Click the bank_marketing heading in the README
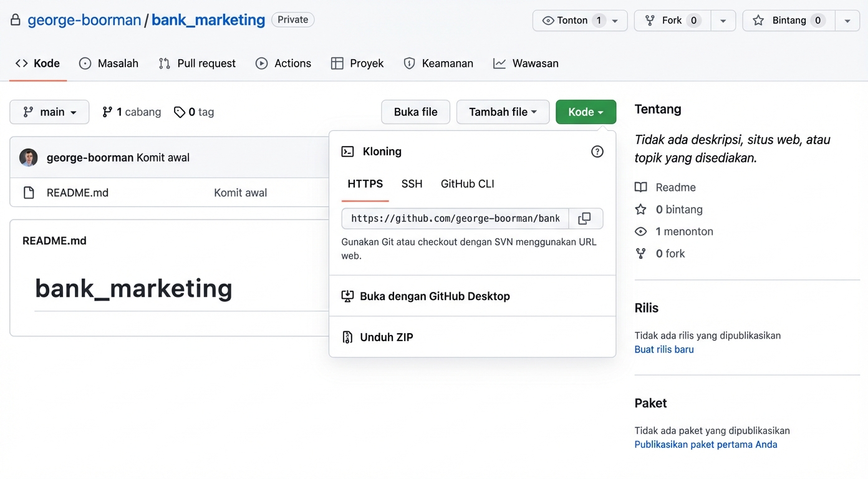Viewport: 868px width, 479px height. click(x=133, y=288)
